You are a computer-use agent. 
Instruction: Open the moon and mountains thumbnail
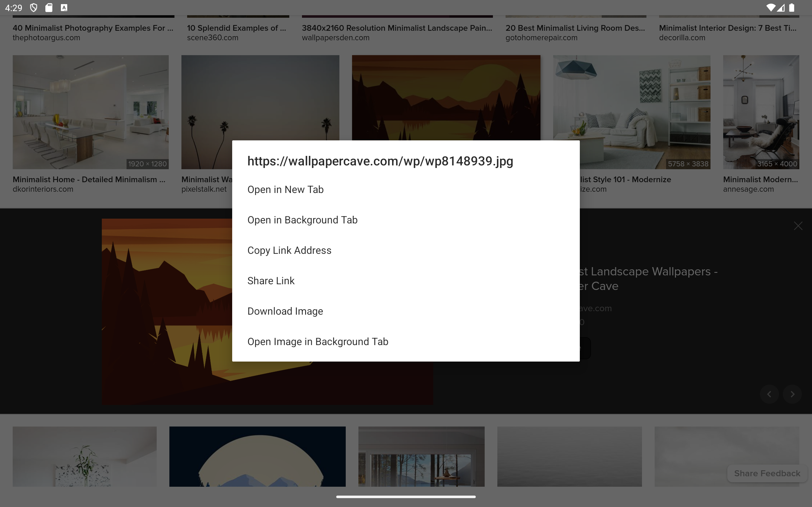point(257,456)
